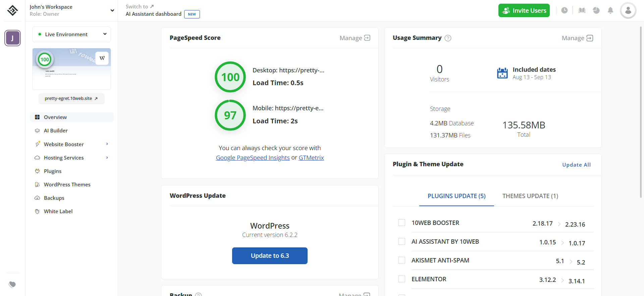Click the website preview thumbnail
644x296 pixels.
click(71, 69)
